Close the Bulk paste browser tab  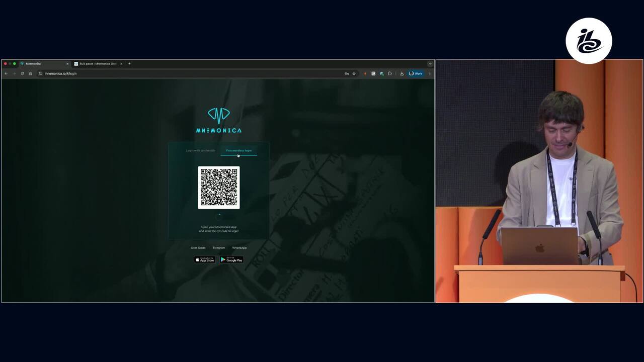click(x=121, y=64)
